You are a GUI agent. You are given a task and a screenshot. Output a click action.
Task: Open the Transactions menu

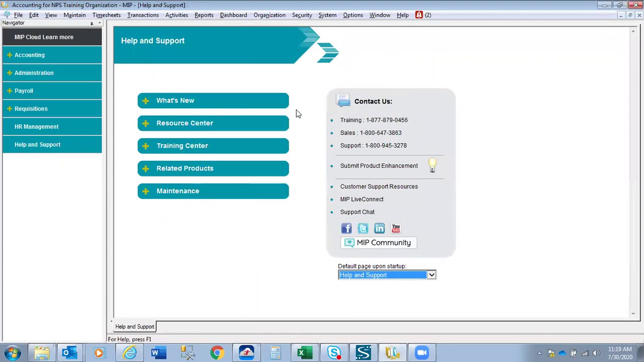(x=143, y=15)
